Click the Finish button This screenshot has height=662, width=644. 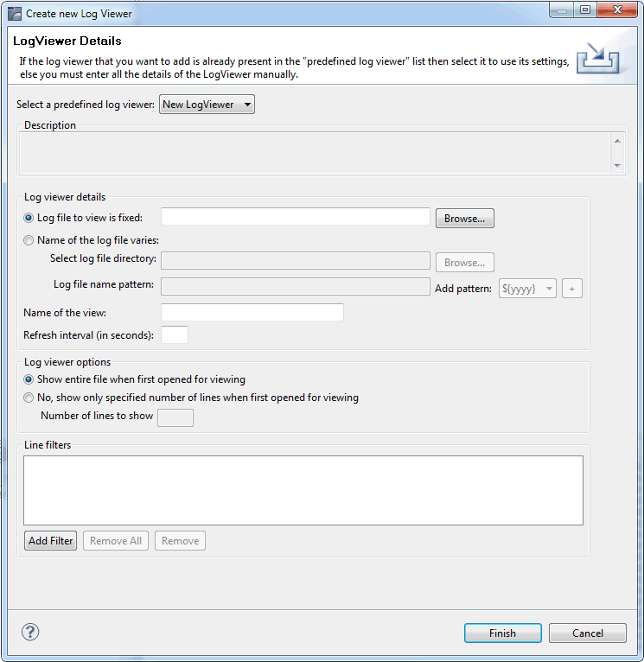[502, 633]
